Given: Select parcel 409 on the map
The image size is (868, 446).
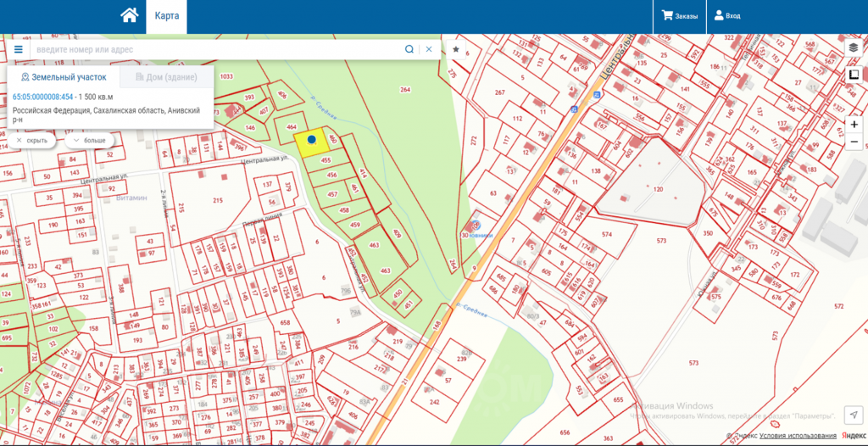Looking at the screenshot, I should click(x=397, y=234).
